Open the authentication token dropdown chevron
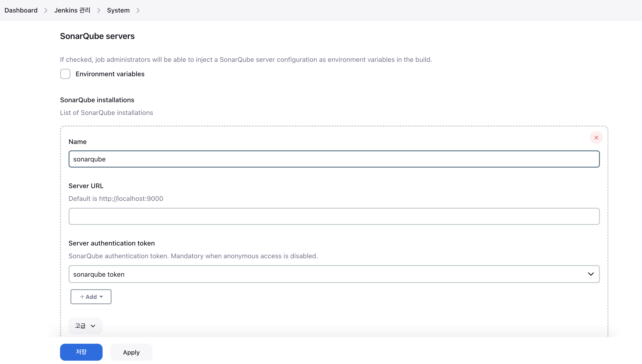 (x=591, y=274)
